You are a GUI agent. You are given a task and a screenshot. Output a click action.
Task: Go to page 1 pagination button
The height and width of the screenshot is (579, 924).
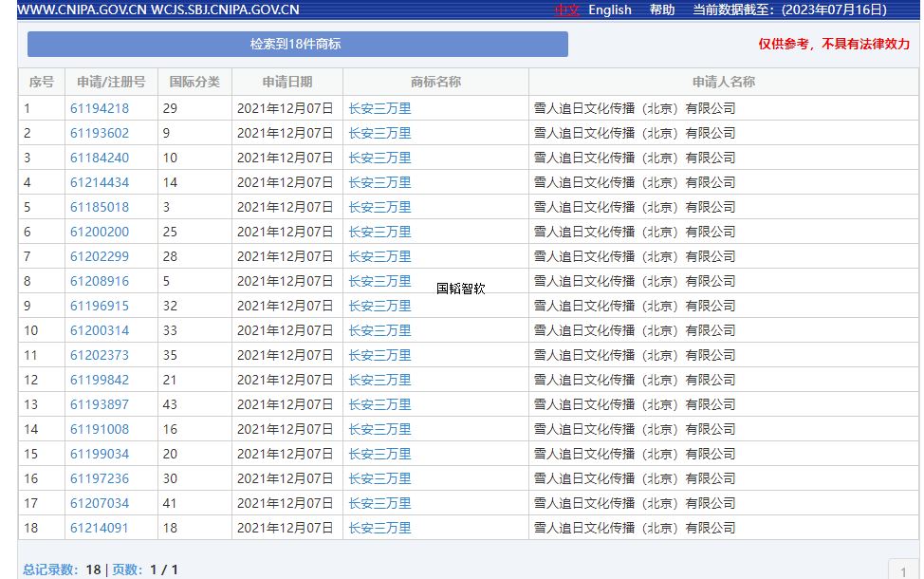(903, 570)
